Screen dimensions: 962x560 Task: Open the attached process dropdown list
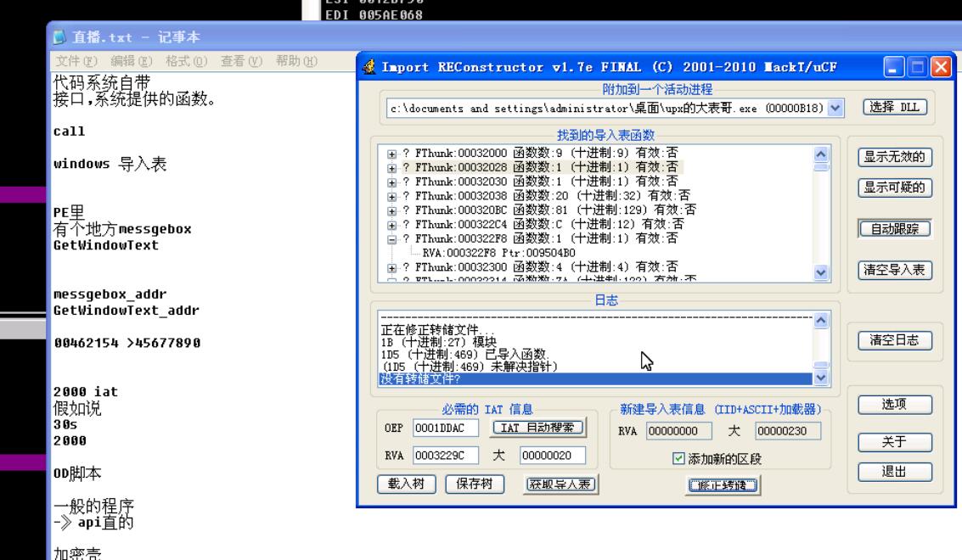pos(835,108)
